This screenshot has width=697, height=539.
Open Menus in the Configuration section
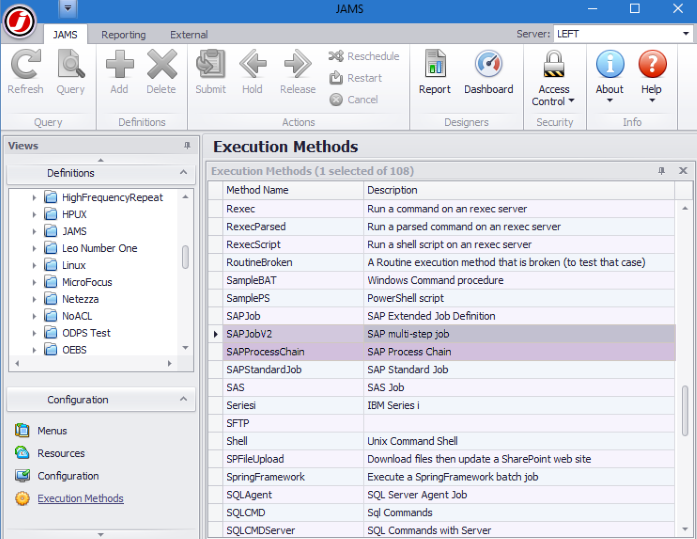click(41, 431)
